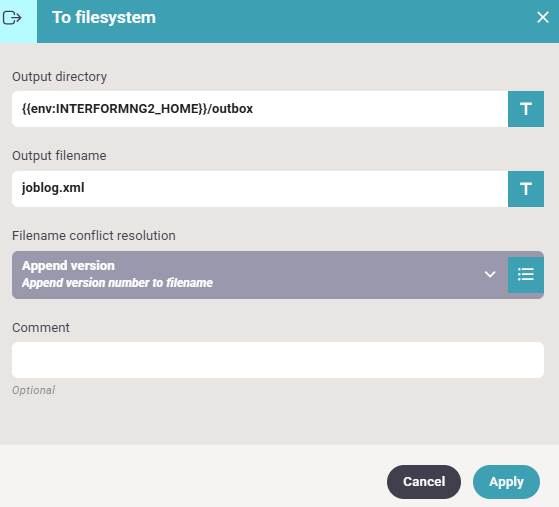Screen dimensions: 559x507
Task: Close the To filesystem dialog
Action: click(543, 17)
